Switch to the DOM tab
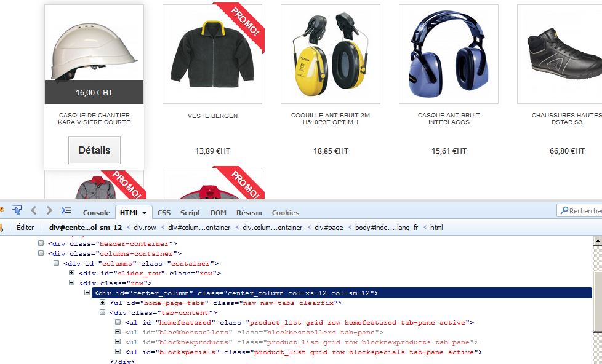The width and height of the screenshot is (602, 364). (x=219, y=213)
